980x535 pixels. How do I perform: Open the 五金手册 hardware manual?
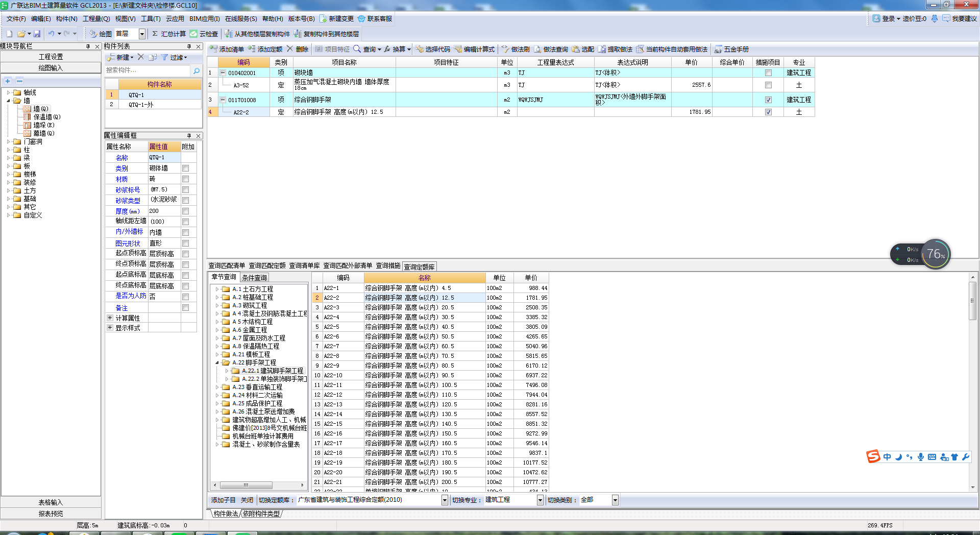point(732,49)
